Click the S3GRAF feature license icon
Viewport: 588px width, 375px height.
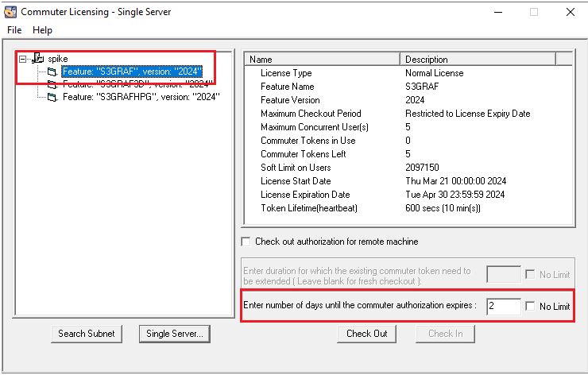pyautogui.click(x=52, y=72)
